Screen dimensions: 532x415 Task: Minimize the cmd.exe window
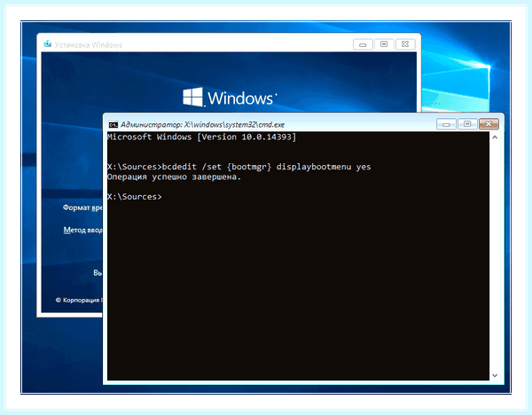[446, 124]
